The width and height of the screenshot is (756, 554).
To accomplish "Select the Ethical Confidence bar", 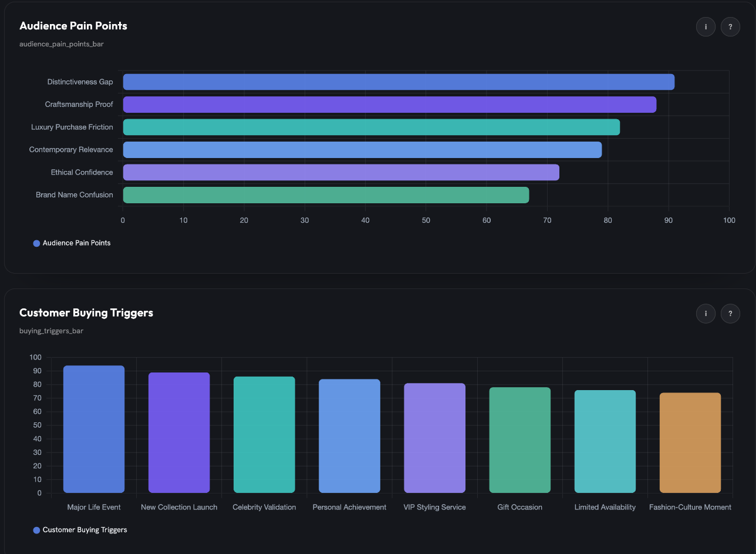I will [341, 172].
